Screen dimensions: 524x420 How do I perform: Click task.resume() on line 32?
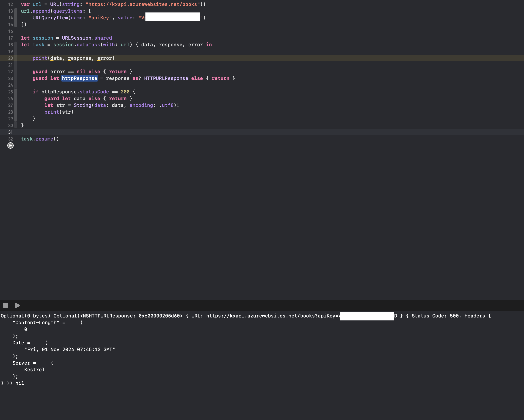point(40,139)
